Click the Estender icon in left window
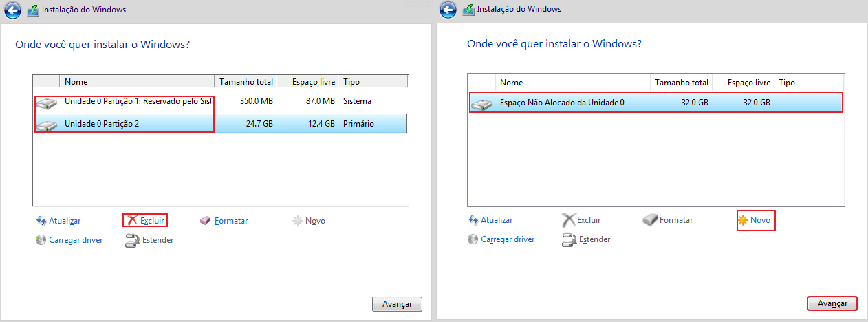The image size is (868, 322). [x=132, y=240]
